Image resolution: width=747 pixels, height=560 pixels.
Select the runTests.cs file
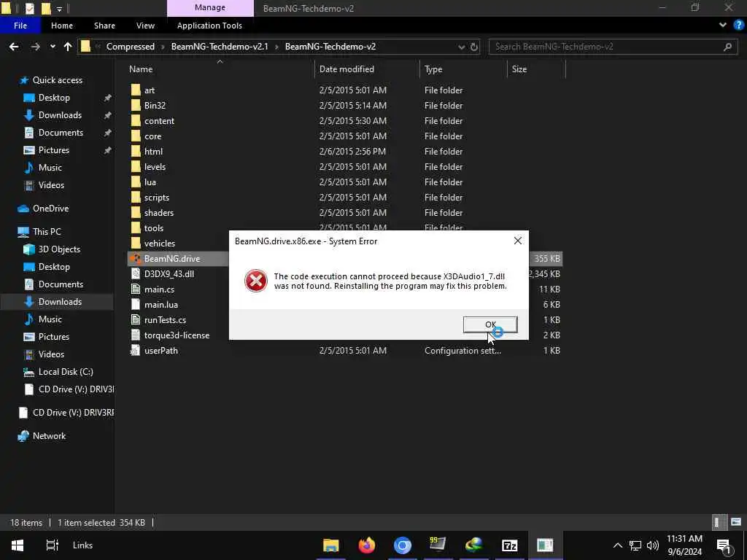(x=165, y=320)
